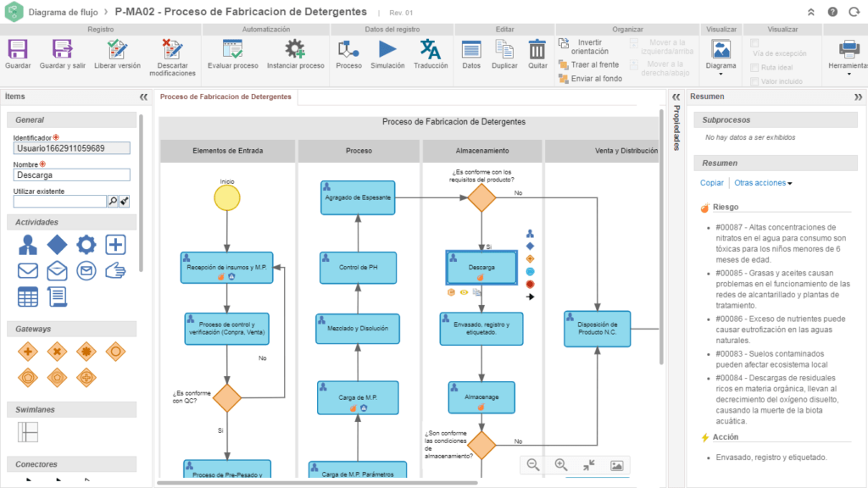Click the zoom in magnifier icon
The height and width of the screenshot is (488, 868).
click(x=561, y=465)
